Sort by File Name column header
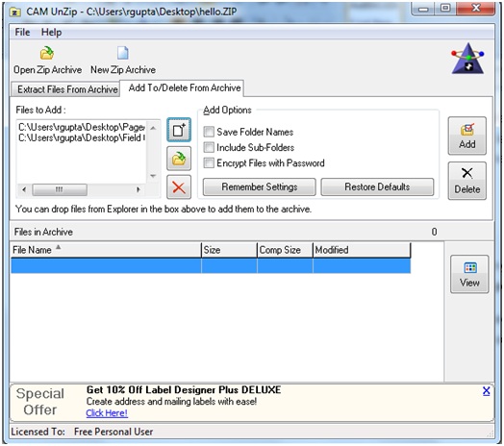This screenshot has width=504, height=446. tap(106, 250)
